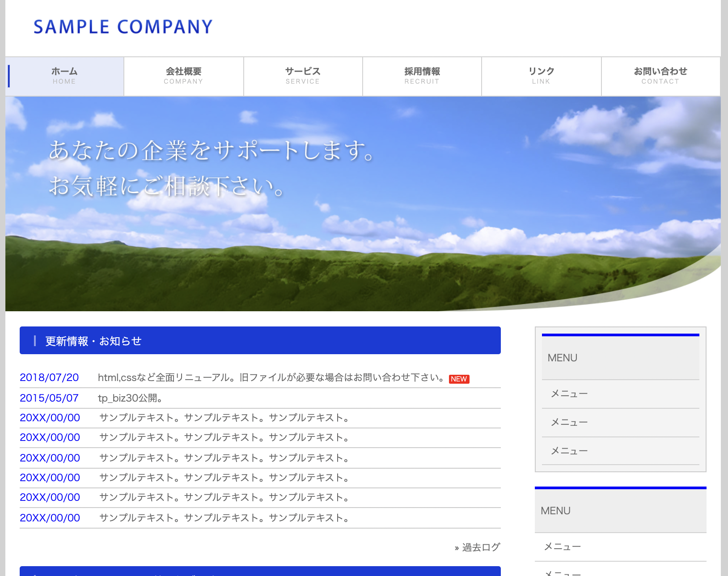Go to the サービス SERVICE menu item
This screenshot has width=728, height=576.
tap(303, 76)
